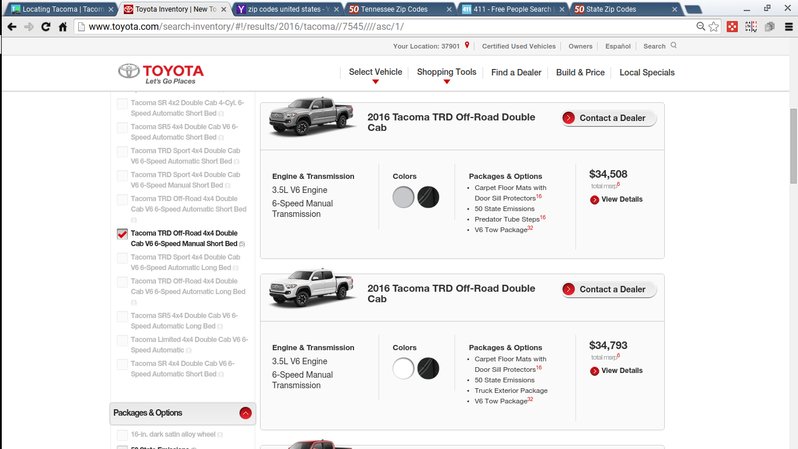Go back with browser back arrow
The height and width of the screenshot is (449, 798).
point(12,27)
